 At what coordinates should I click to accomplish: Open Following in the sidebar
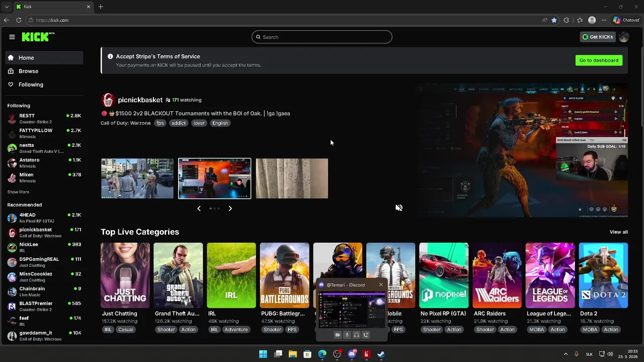(x=44, y=84)
